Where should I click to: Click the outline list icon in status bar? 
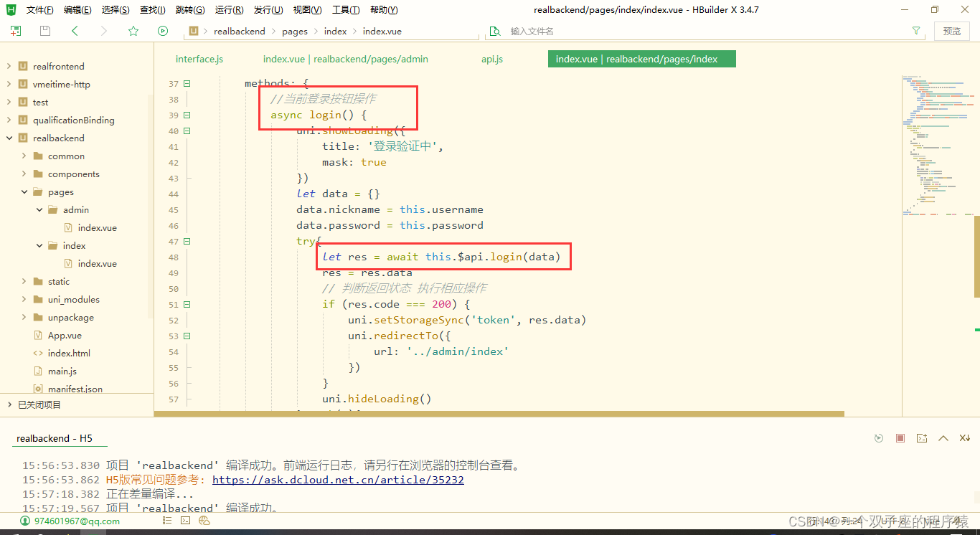click(167, 521)
